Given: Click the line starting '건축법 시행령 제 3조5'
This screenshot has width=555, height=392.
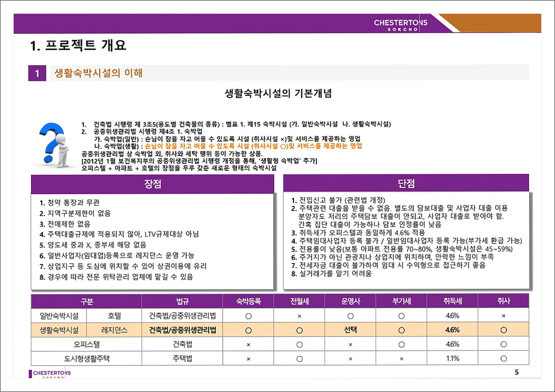Looking at the screenshot, I should (x=242, y=124).
